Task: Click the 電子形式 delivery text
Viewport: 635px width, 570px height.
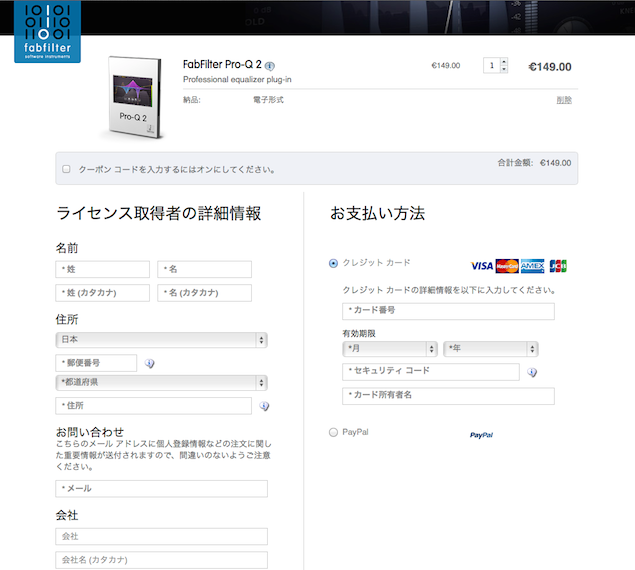Action: click(268, 100)
